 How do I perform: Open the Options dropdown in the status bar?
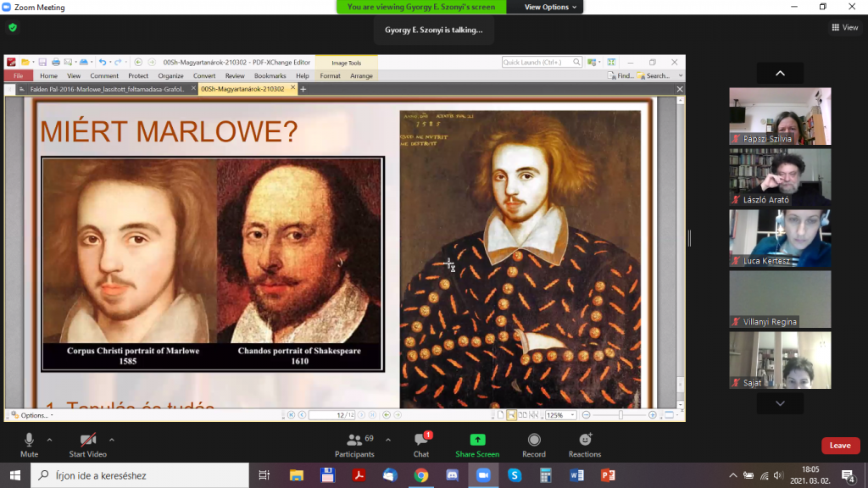32,415
